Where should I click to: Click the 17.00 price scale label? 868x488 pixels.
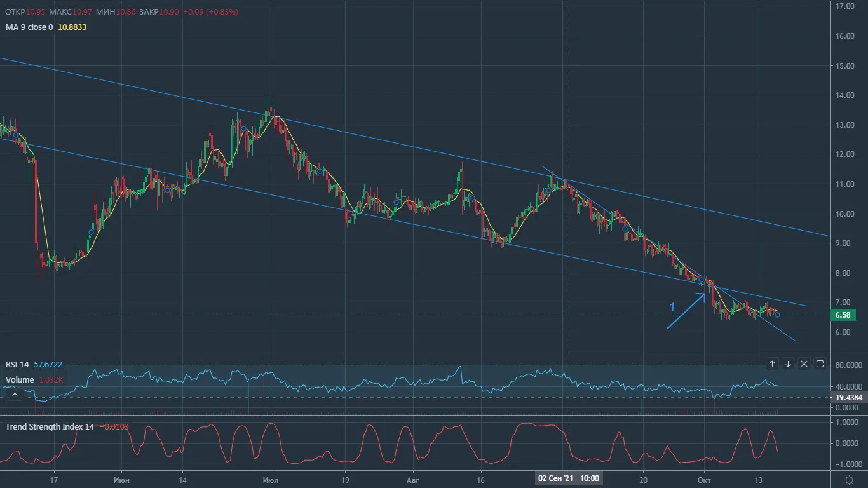pyautogui.click(x=844, y=6)
